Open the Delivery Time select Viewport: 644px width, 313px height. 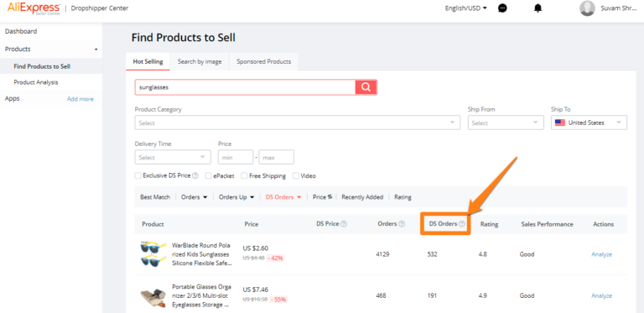[x=173, y=157]
